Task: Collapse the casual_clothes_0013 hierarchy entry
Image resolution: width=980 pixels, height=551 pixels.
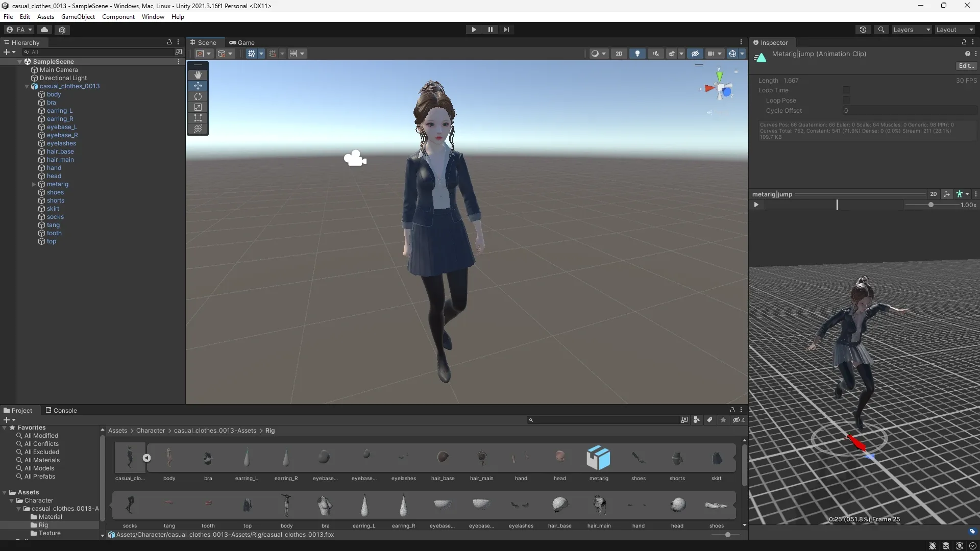Action: pyautogui.click(x=27, y=86)
